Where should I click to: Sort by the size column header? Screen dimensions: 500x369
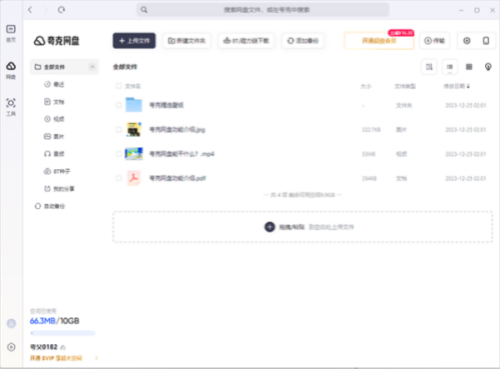click(366, 86)
